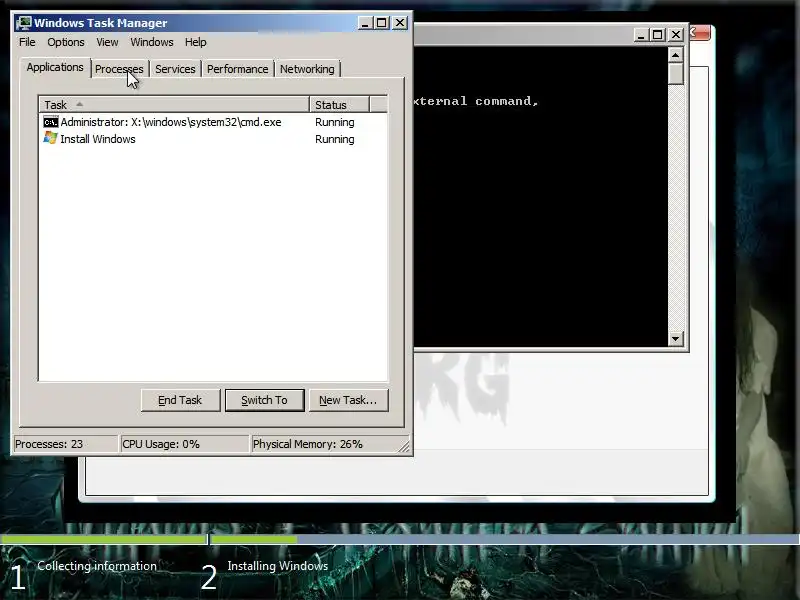Open the View menu
The height and width of the screenshot is (600, 800).
click(x=107, y=42)
